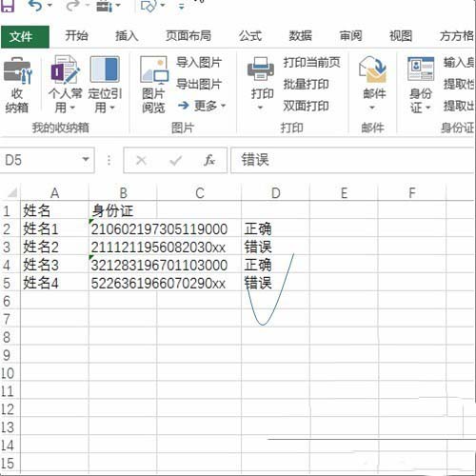Expand the Customize Quick Access Toolbar arrow

182,7
